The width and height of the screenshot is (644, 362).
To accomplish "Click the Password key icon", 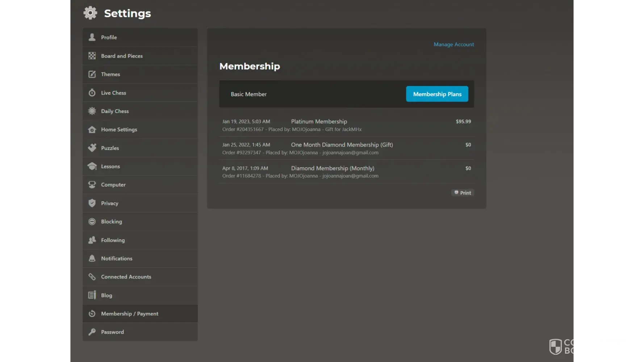I will (92, 332).
